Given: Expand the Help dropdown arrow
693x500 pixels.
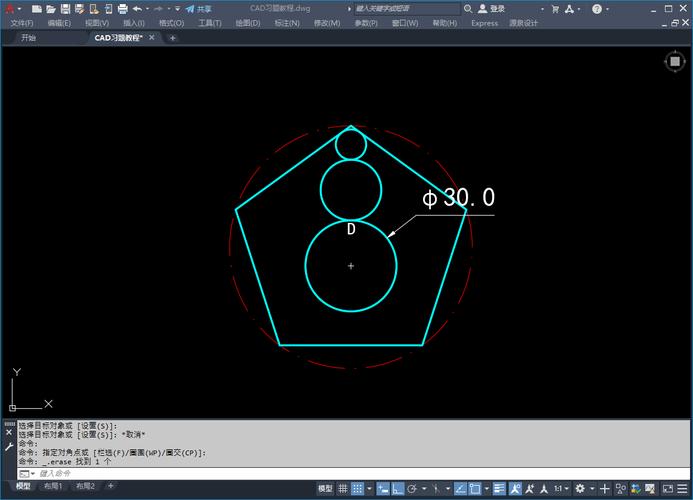Looking at the screenshot, I should point(607,9).
